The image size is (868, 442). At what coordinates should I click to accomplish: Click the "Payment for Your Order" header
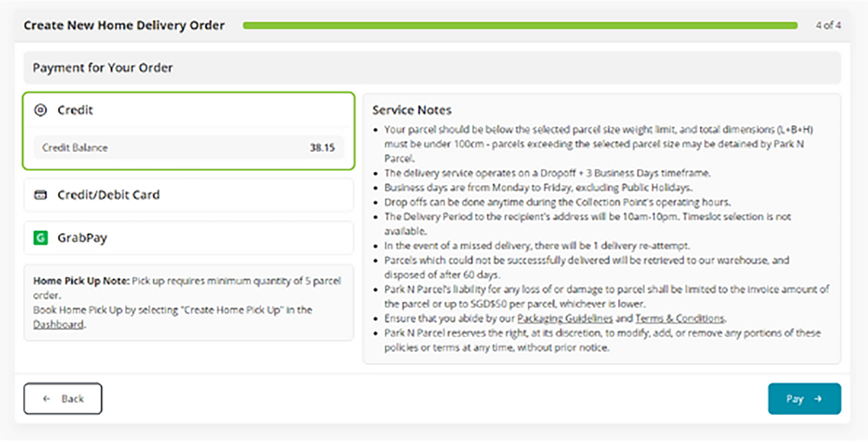click(x=102, y=68)
